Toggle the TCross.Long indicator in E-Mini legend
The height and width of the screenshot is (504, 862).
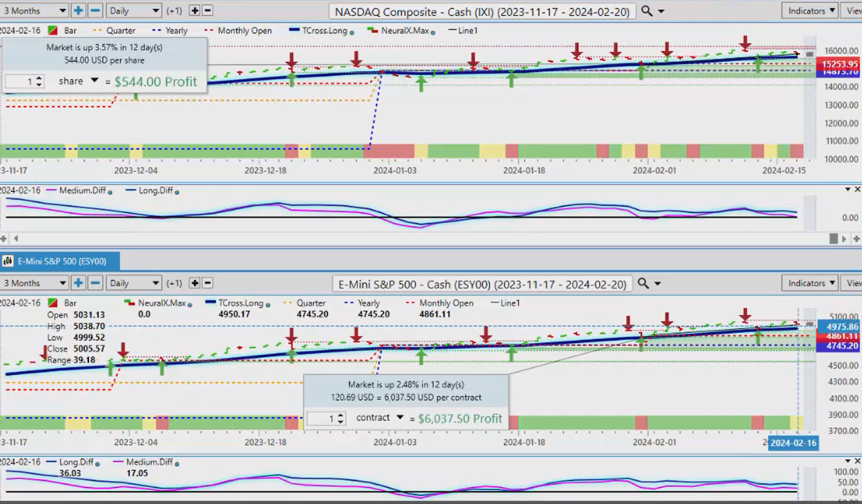tap(238, 303)
